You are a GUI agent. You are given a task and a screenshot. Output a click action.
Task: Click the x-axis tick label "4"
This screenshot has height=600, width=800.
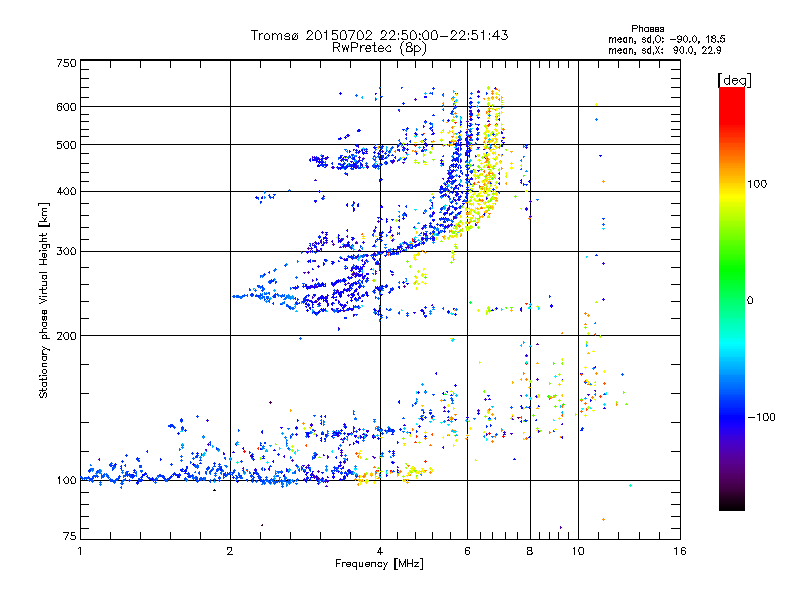tap(380, 551)
